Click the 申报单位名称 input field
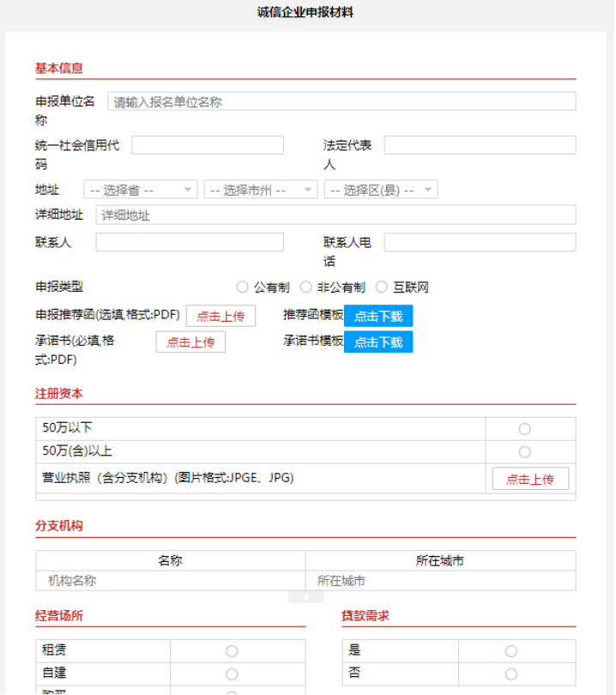 point(341,102)
